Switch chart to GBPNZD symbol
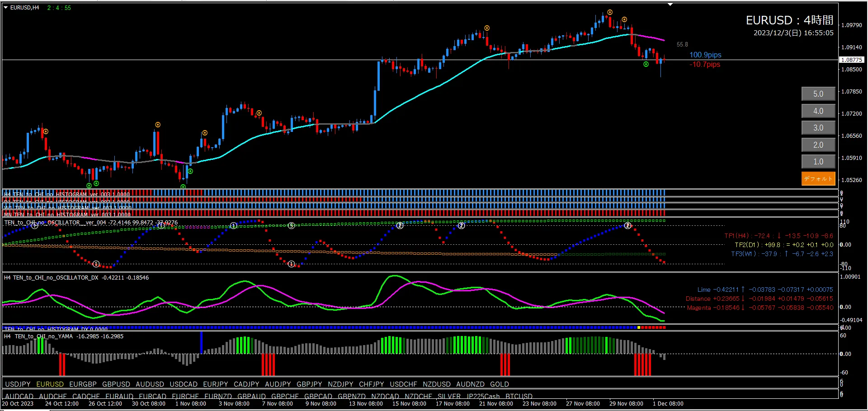This screenshot has width=868, height=411. (352, 397)
